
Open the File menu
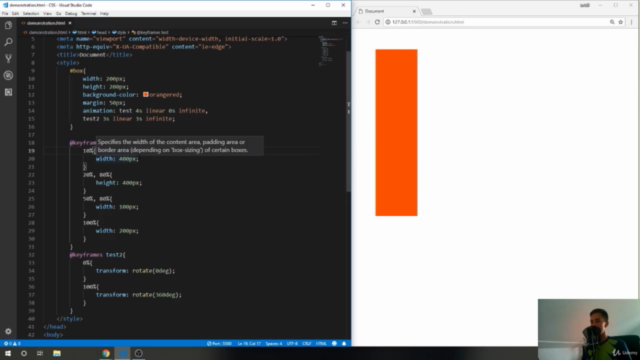click(5, 13)
